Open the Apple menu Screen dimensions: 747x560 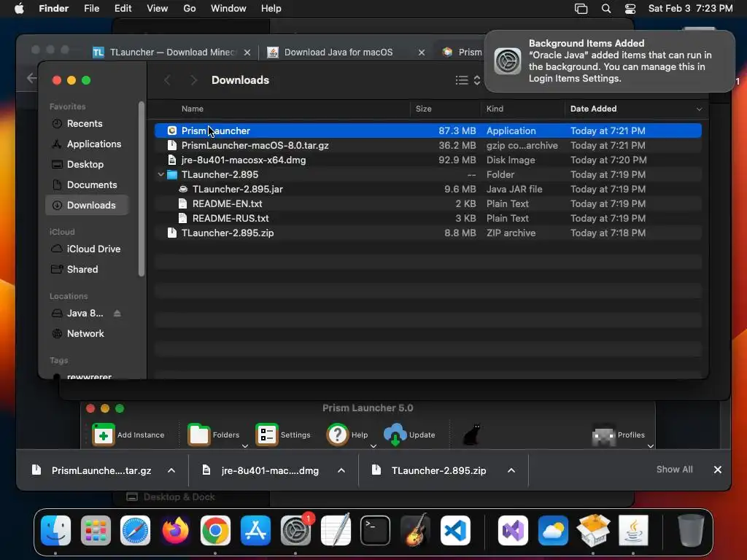[x=19, y=9]
